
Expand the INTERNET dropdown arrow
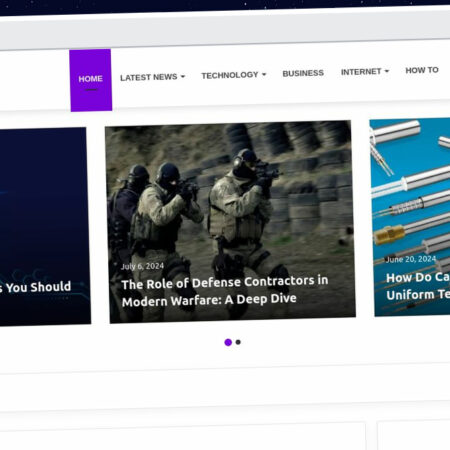(387, 71)
